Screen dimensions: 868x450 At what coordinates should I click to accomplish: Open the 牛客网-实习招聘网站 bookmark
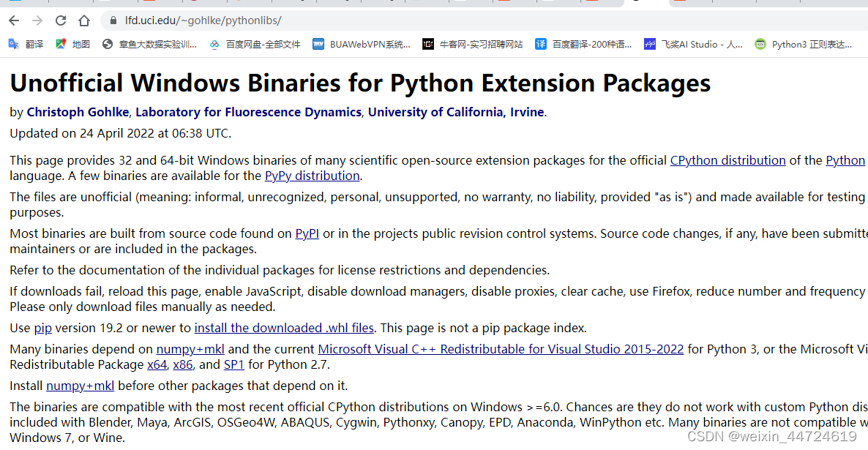tap(473, 45)
